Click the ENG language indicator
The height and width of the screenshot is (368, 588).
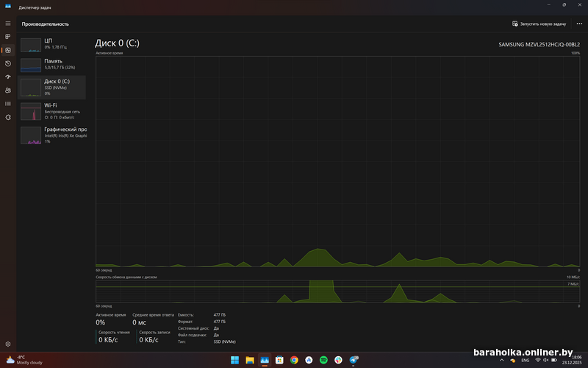[x=525, y=360]
